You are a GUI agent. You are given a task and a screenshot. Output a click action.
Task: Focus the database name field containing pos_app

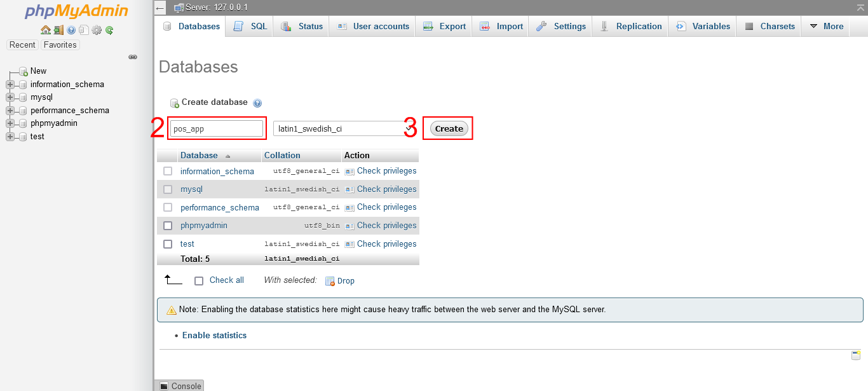(217, 128)
